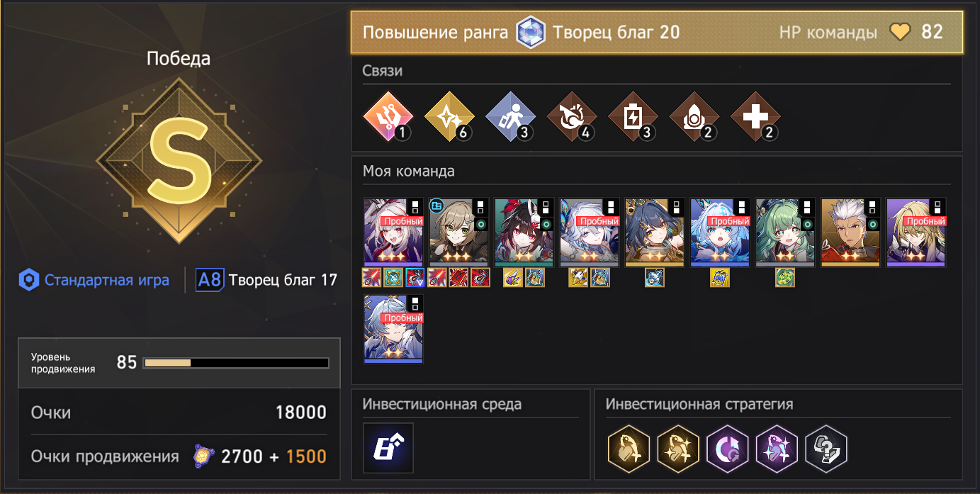Click the plus cross bond icon

[755, 116]
